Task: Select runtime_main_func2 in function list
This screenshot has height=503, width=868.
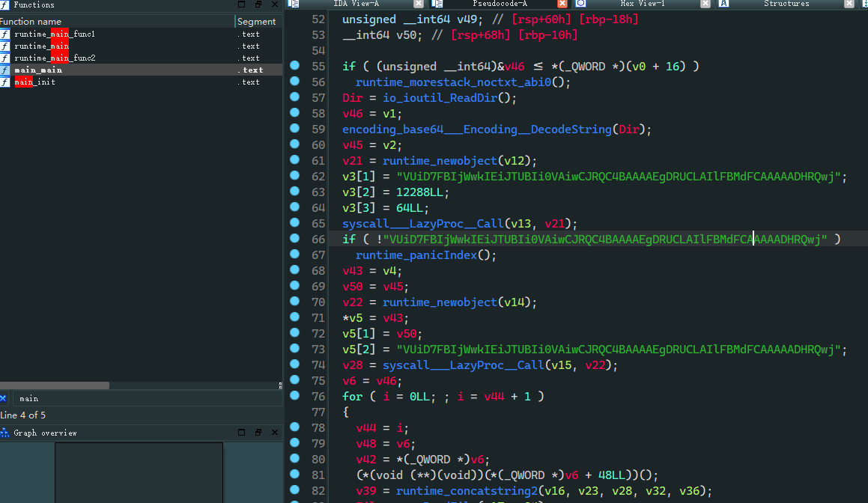Action: pos(55,58)
